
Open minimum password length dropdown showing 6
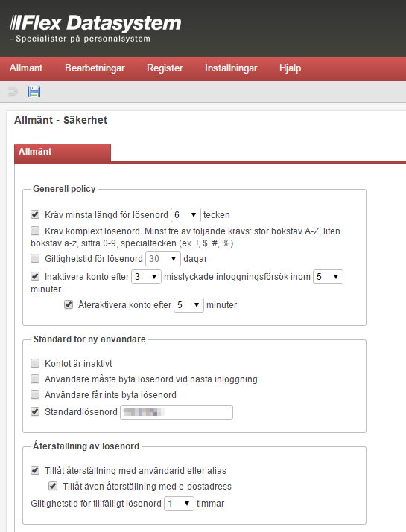coord(185,215)
